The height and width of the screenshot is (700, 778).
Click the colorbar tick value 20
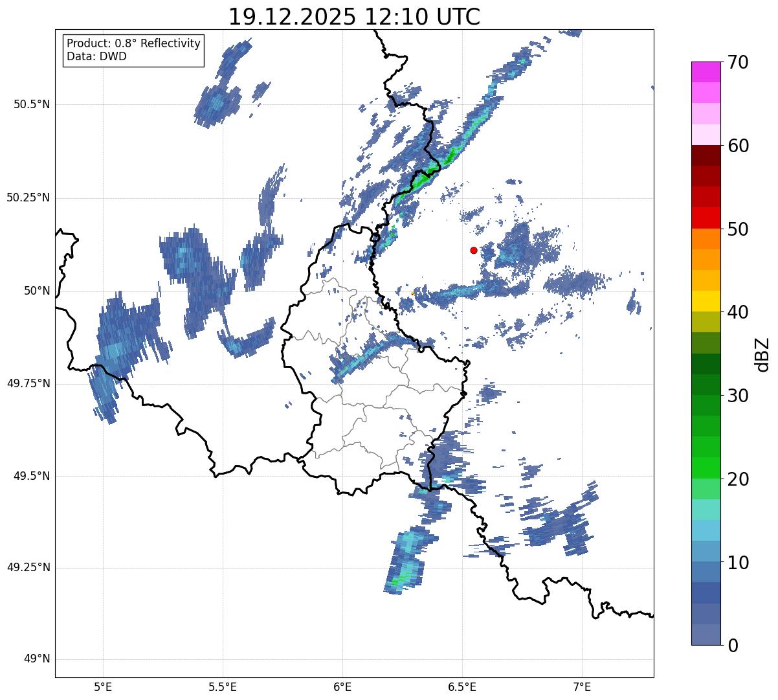tap(738, 479)
